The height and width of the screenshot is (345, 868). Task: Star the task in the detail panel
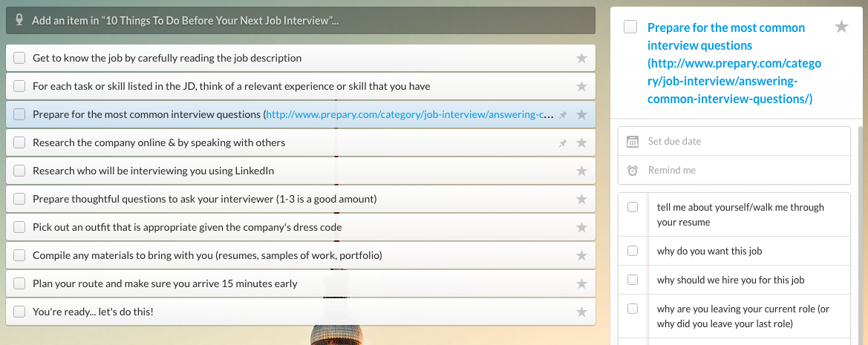tap(841, 26)
